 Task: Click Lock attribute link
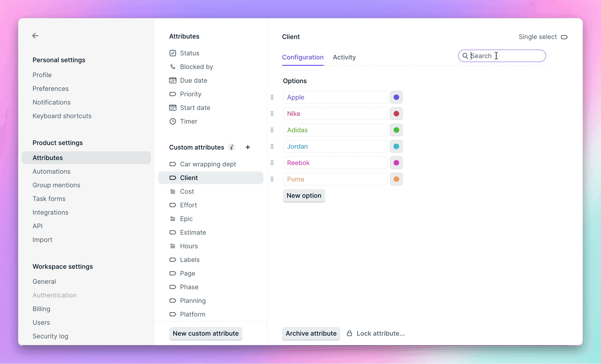(x=381, y=333)
